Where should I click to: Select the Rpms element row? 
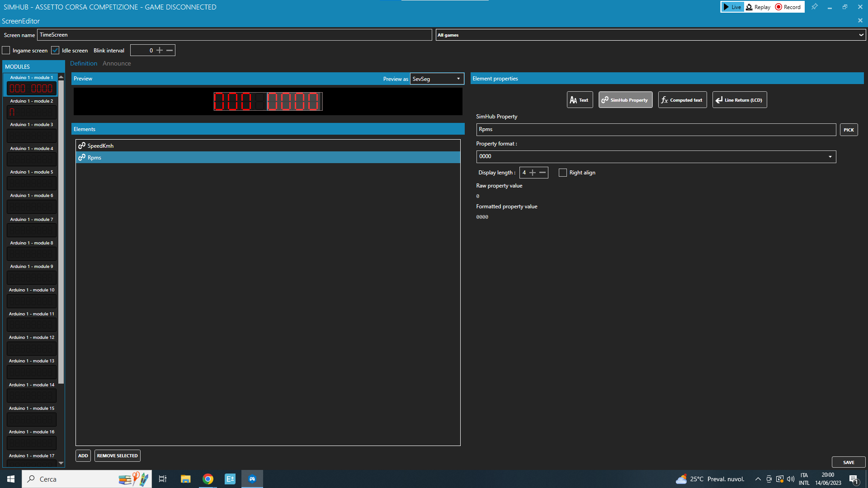click(x=268, y=157)
